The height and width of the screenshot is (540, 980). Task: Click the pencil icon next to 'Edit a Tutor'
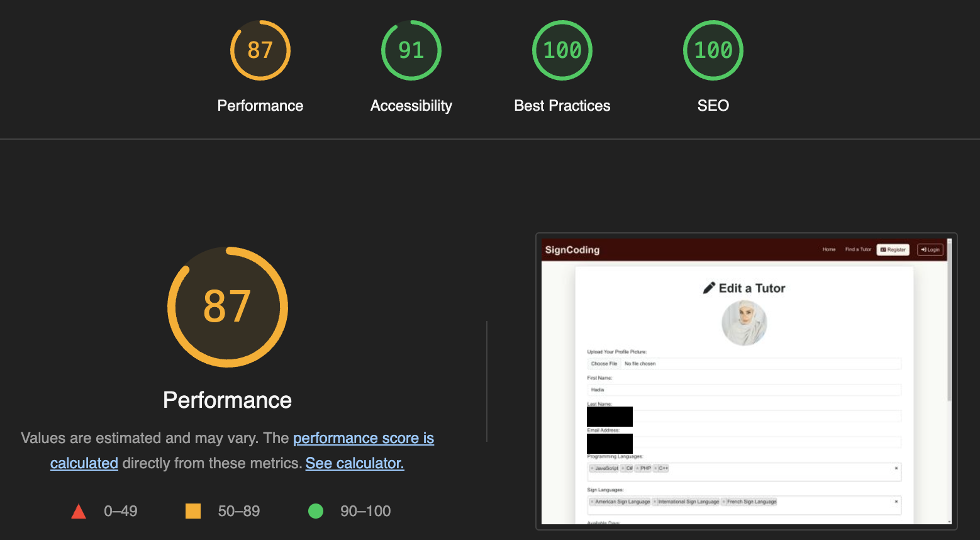(x=709, y=288)
